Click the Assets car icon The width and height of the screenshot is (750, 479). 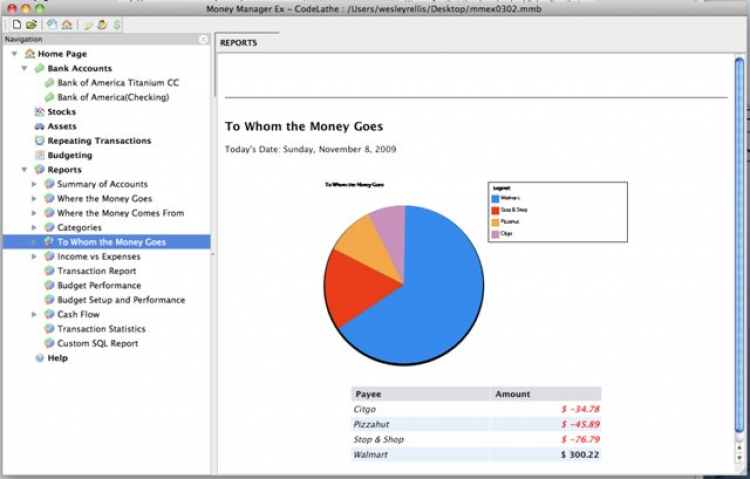point(40,126)
